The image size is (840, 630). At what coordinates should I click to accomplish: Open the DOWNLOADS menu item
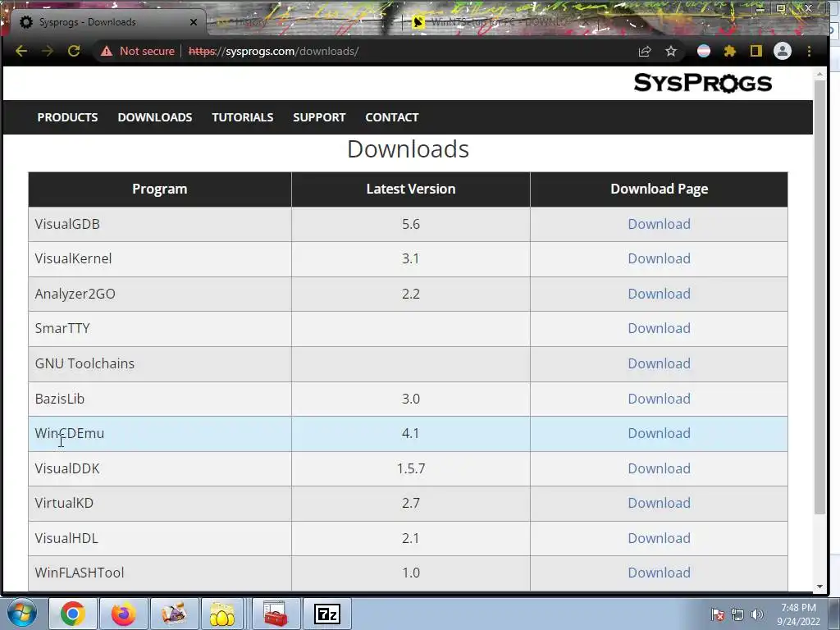click(x=155, y=117)
